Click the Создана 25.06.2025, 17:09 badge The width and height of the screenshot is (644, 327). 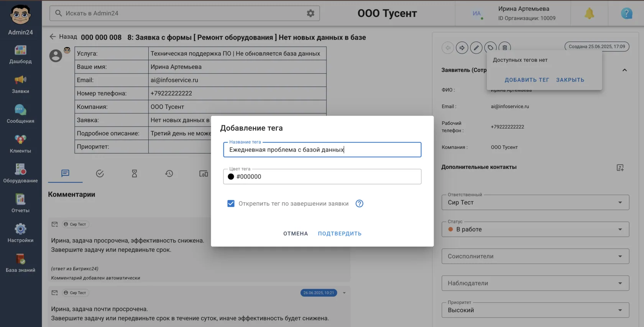click(x=597, y=46)
